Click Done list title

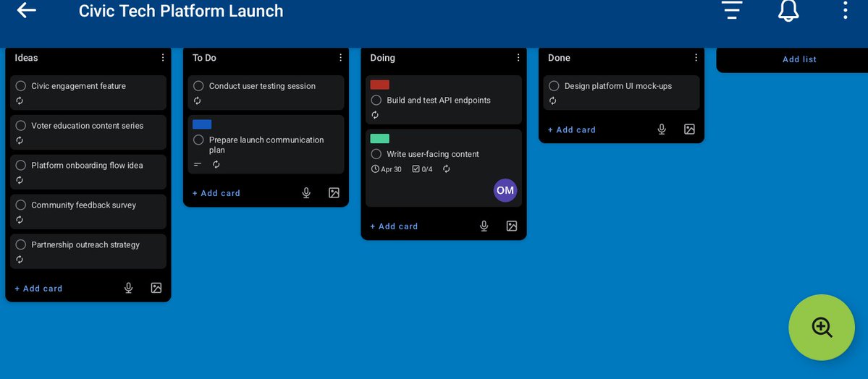tap(559, 58)
